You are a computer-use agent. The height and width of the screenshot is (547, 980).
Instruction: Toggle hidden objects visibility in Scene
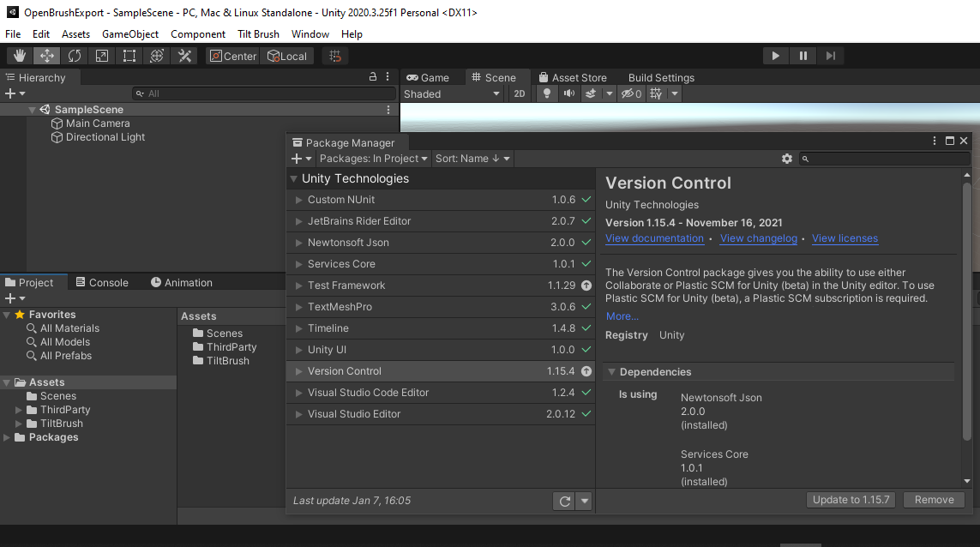coord(631,93)
